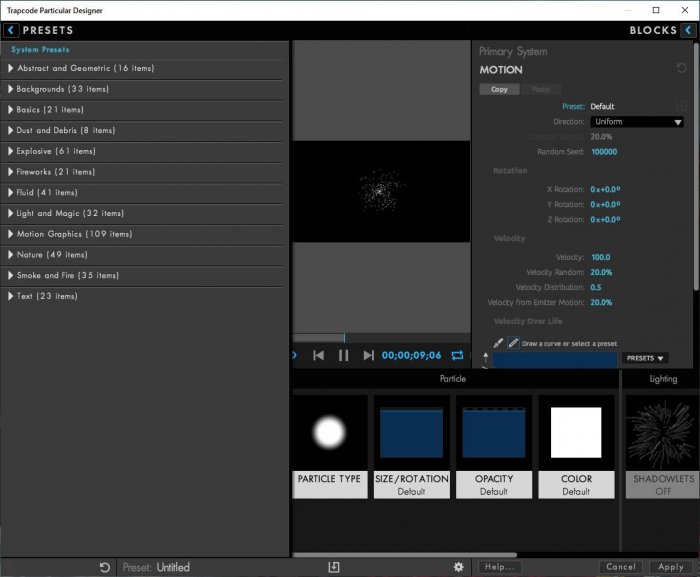Close the Trapcode Particular Designer window

tap(685, 10)
